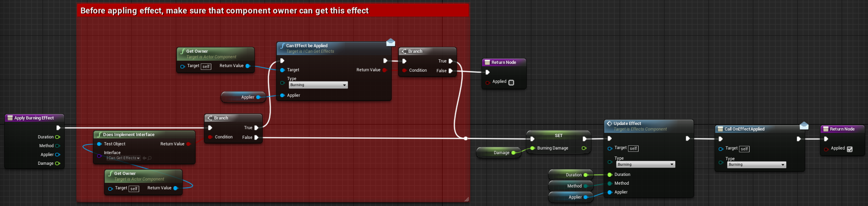Image resolution: width=868 pixels, height=206 pixels.
Task: Click the Duration output pin on Apply Burning Effect
Action: tap(58, 137)
